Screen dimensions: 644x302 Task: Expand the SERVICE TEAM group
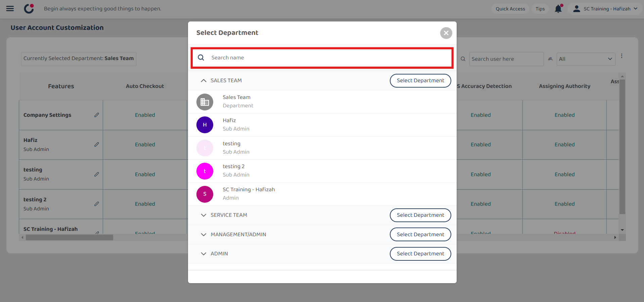(203, 215)
